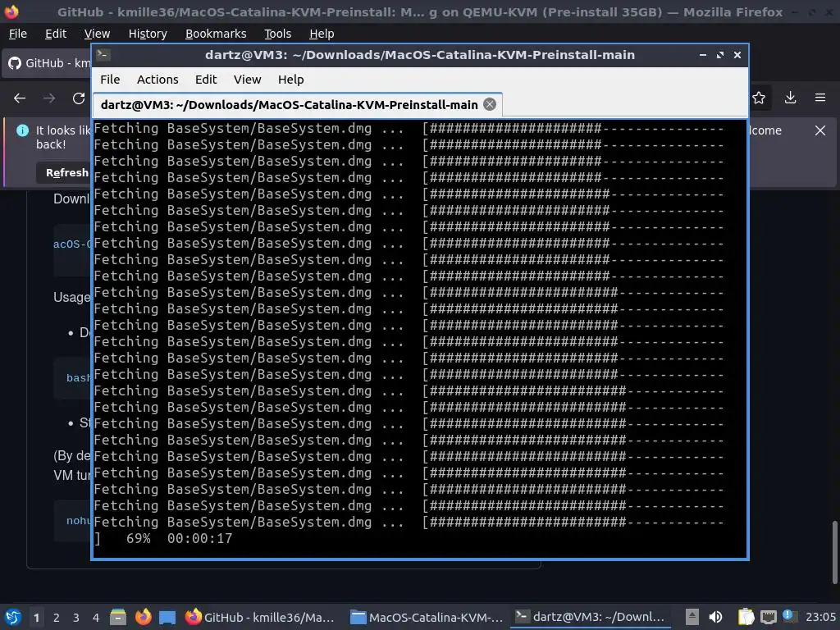Open the terminal File menu

pyautogui.click(x=110, y=80)
